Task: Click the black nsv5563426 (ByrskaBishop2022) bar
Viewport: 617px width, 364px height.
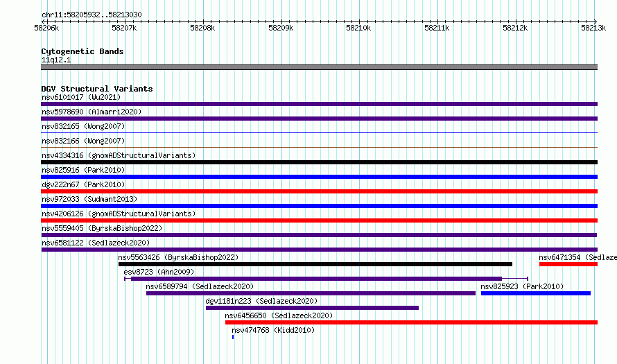Action: point(315,264)
